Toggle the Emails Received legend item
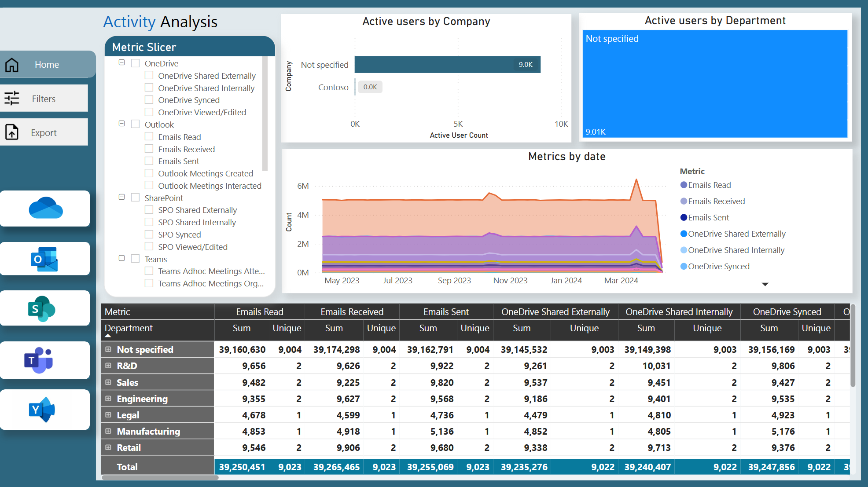868x487 pixels. pos(716,201)
